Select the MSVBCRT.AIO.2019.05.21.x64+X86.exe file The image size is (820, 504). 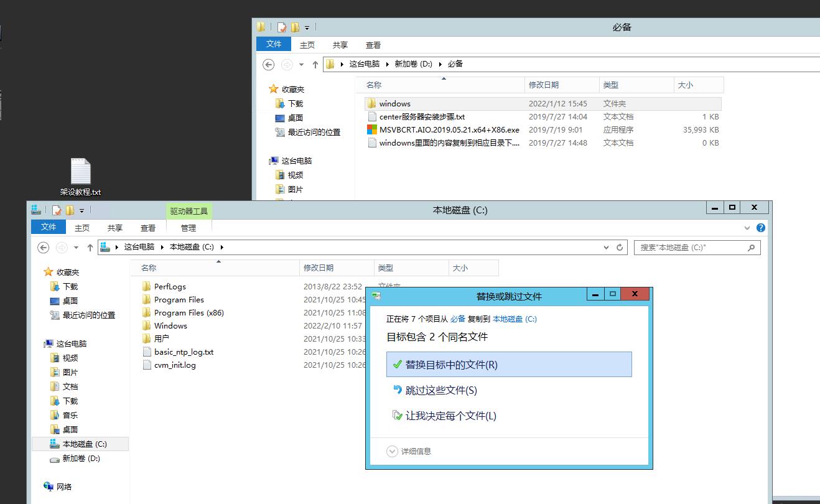click(449, 130)
